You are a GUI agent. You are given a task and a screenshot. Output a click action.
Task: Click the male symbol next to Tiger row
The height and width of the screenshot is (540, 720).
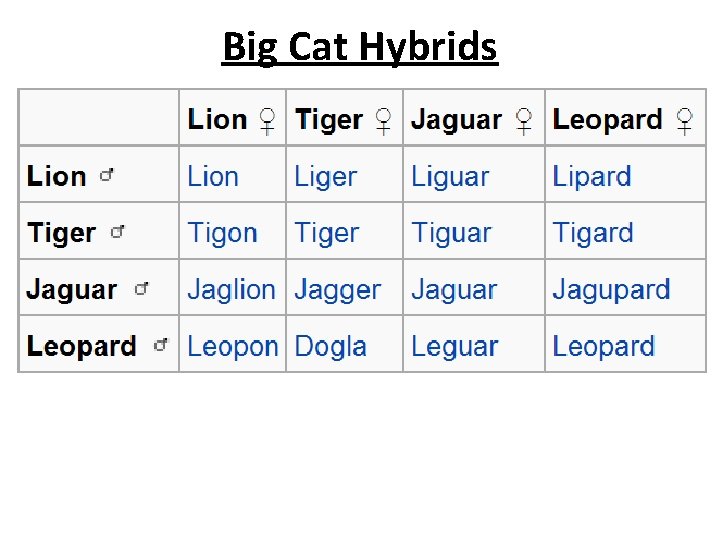118,231
